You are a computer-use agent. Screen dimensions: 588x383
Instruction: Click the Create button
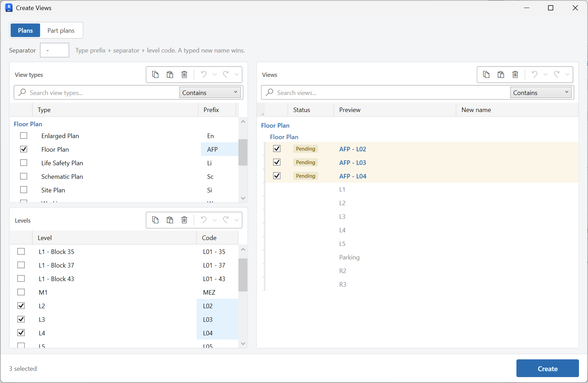(x=548, y=368)
